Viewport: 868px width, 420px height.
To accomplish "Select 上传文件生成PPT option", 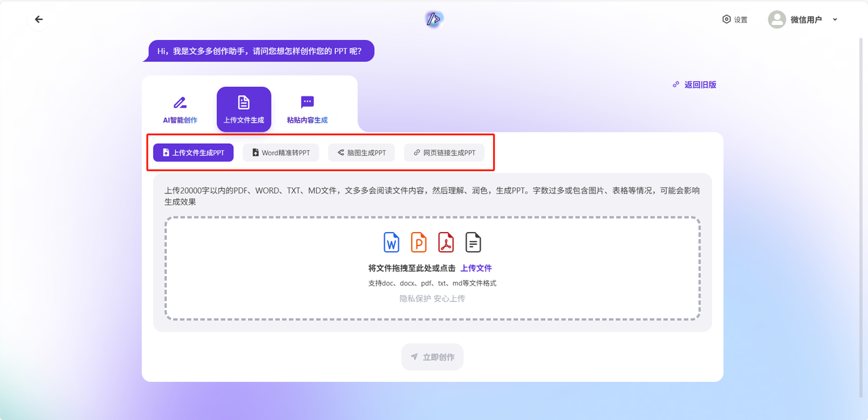I will point(193,153).
